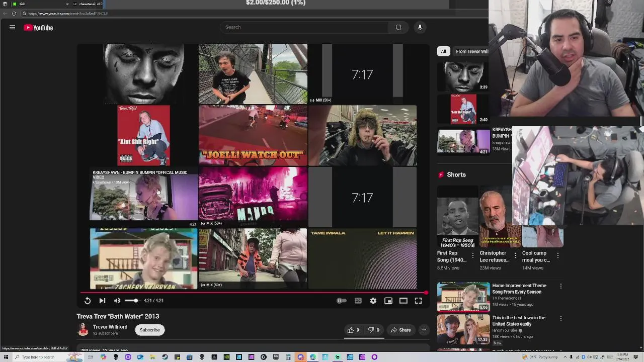Screen dimensions: 644x362
Task: Open sidebar 2:40 Aint Shit Right video
Action: point(463,109)
